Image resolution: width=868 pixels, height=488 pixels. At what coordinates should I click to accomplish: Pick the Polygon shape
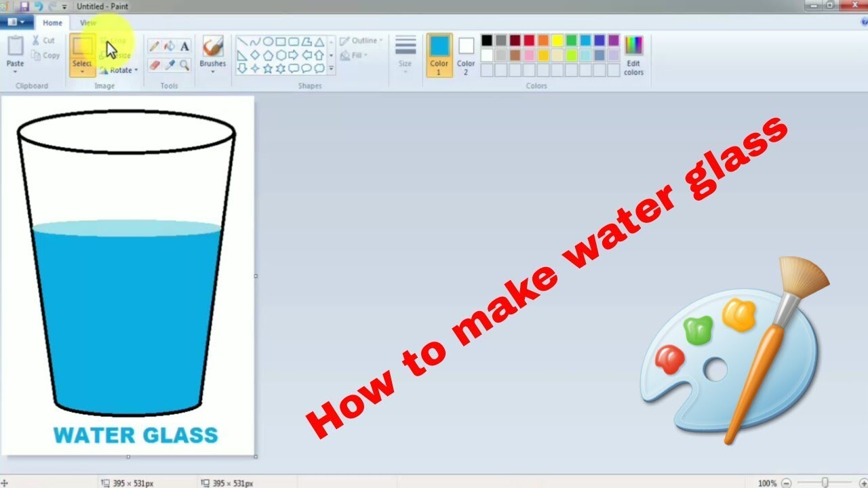point(307,42)
